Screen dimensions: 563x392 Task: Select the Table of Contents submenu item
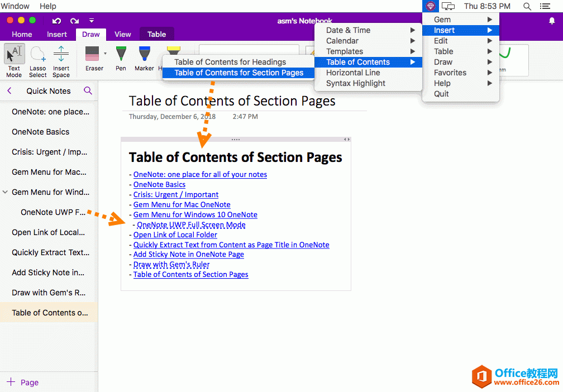coord(369,62)
